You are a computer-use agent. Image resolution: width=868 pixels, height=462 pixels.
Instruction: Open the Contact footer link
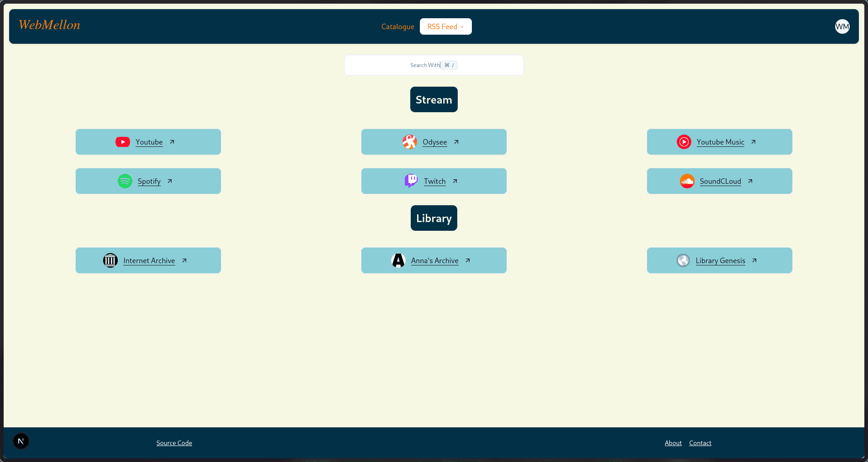701,443
